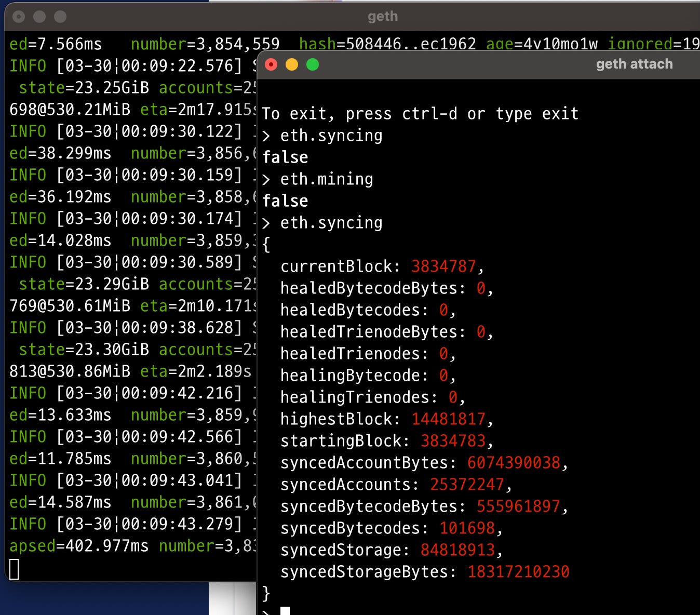The height and width of the screenshot is (615, 700).
Task: Click ed=36.192ms in the geth log
Action: [x=60, y=197]
